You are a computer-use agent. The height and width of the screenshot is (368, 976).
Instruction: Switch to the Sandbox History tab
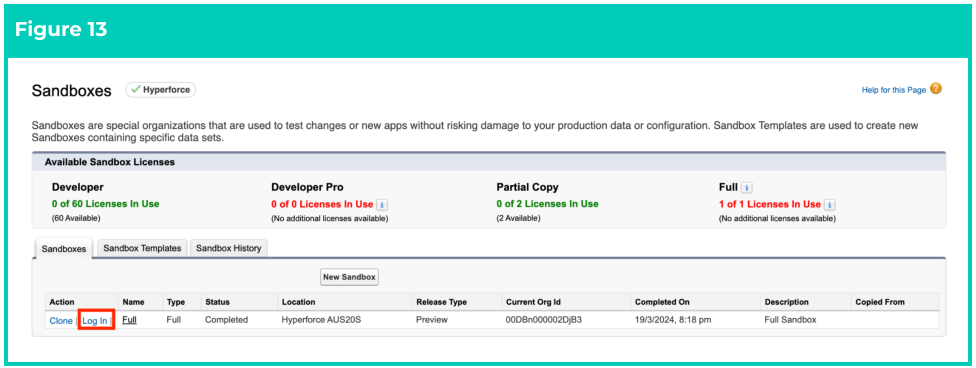[x=228, y=248]
